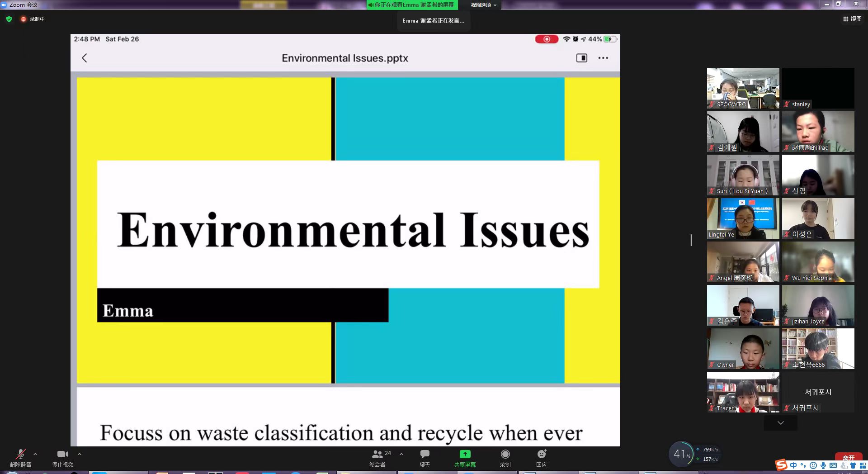Screen dimensions: 868x474
Task: Click the Sogou input method icon
Action: pos(781,465)
